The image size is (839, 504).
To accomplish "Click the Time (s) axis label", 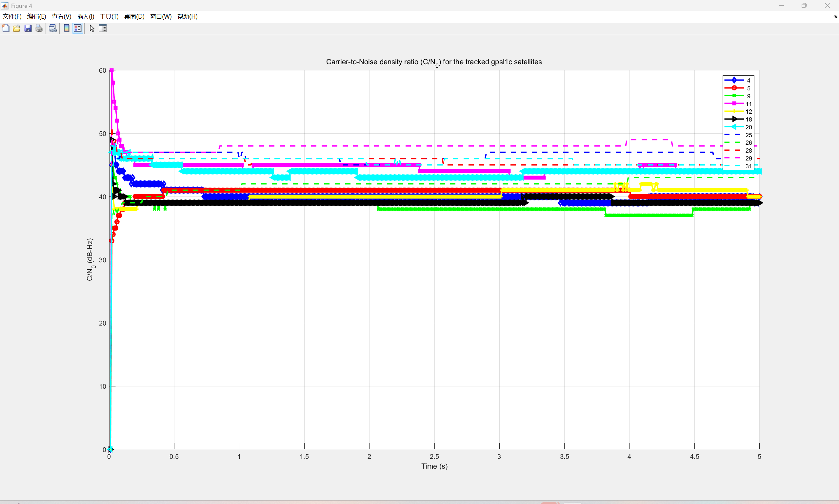I will 434,466.
